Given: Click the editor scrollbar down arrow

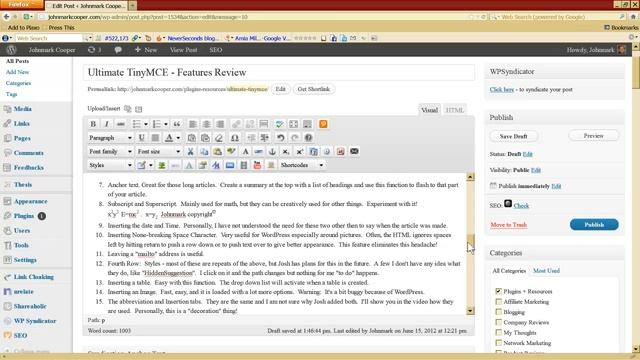Looking at the screenshot, I should coord(470,311).
